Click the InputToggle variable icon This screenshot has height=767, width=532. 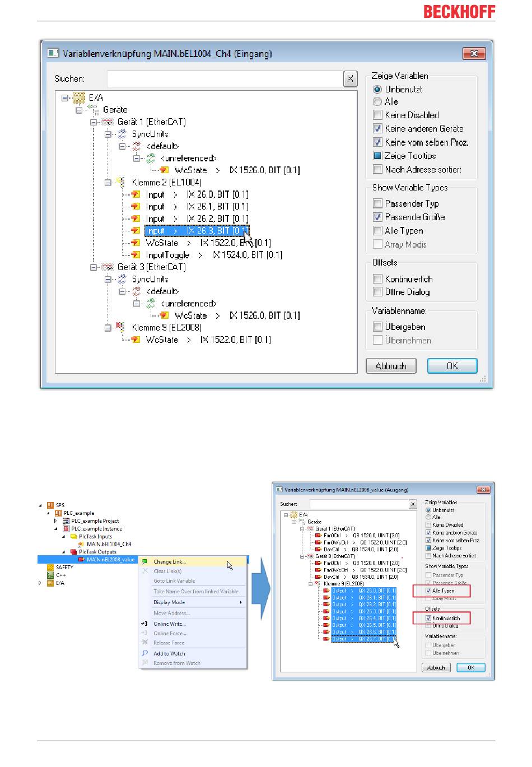pyautogui.click(x=136, y=255)
